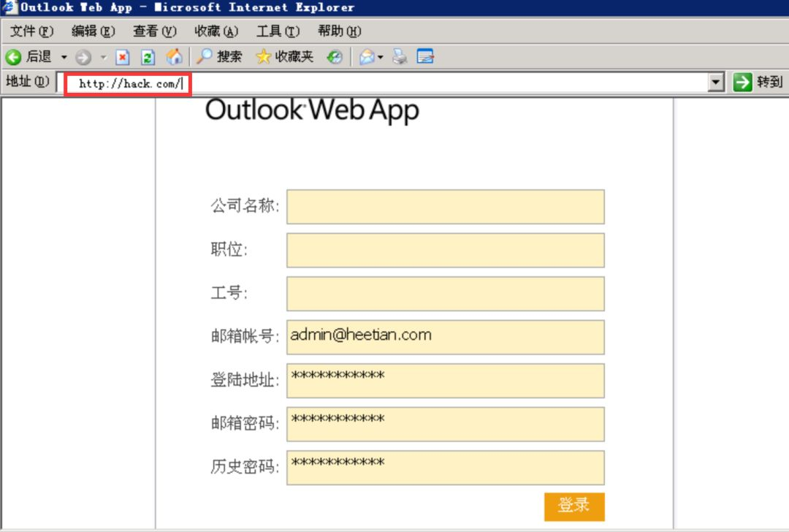Image resolution: width=789 pixels, height=532 pixels.
Task: Open the 编辑(E) menu
Action: 93,31
